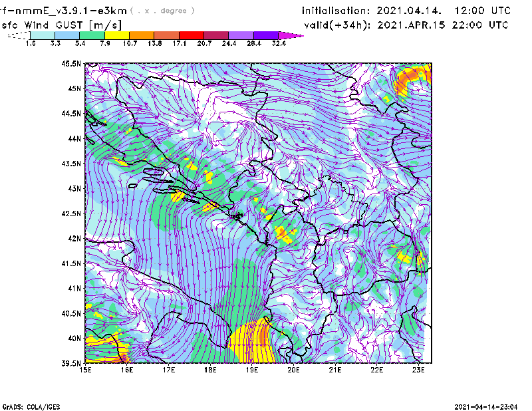Viewport: 532px width, 411px height.
Task: Click the dashed white legend start arrow
Action: point(19,35)
